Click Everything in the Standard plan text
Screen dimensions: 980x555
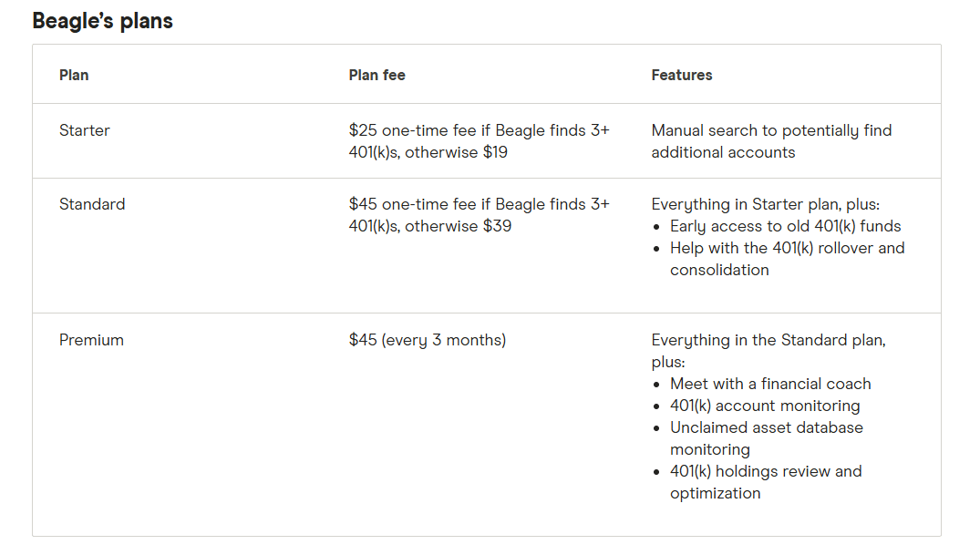769,351
